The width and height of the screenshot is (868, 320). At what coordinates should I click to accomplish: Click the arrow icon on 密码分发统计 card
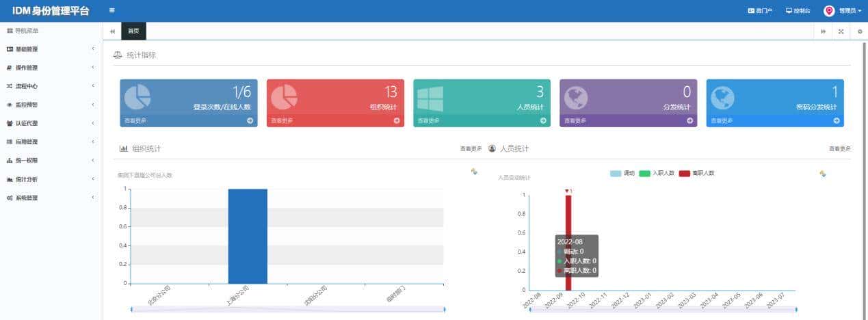[x=837, y=120]
